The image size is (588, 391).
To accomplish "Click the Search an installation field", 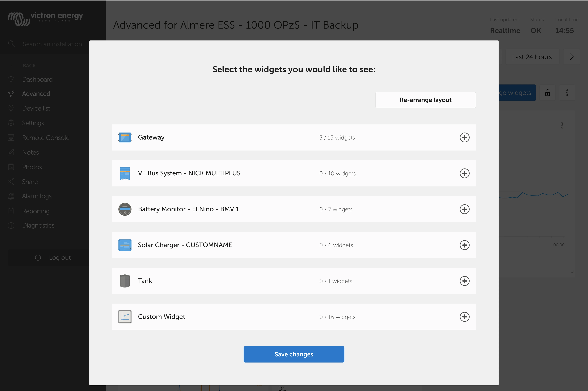I will point(52,44).
